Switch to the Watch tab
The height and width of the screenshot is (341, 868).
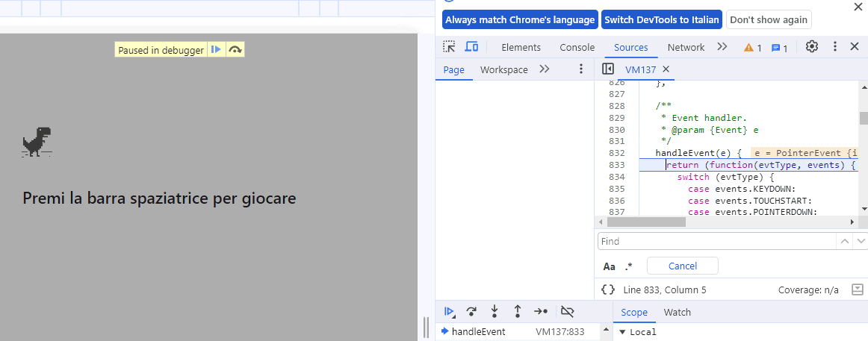[x=677, y=312]
